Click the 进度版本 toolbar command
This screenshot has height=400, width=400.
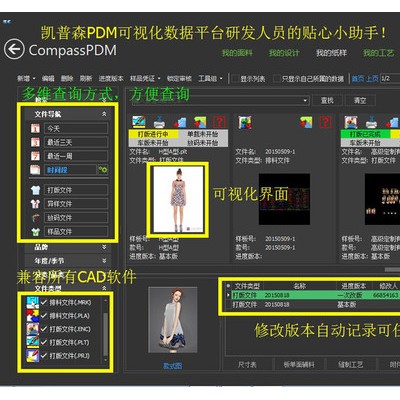(x=111, y=79)
